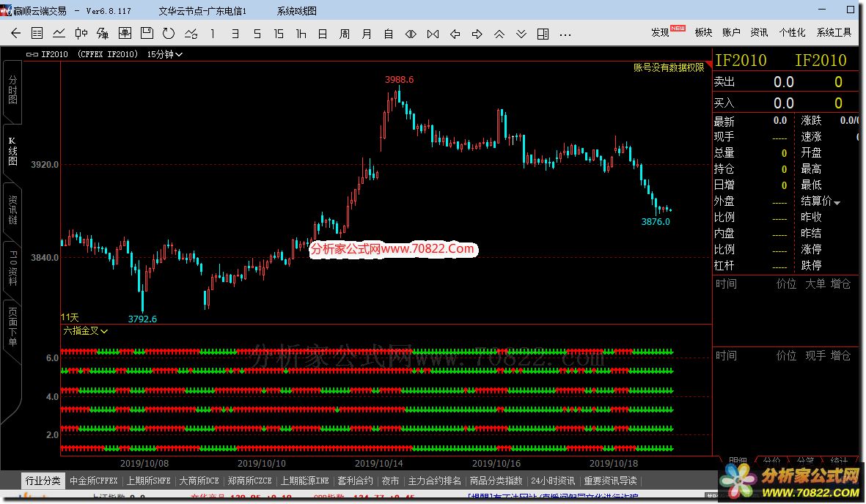Click the back arrow toolbar icon
This screenshot has width=866, height=504.
15,34
